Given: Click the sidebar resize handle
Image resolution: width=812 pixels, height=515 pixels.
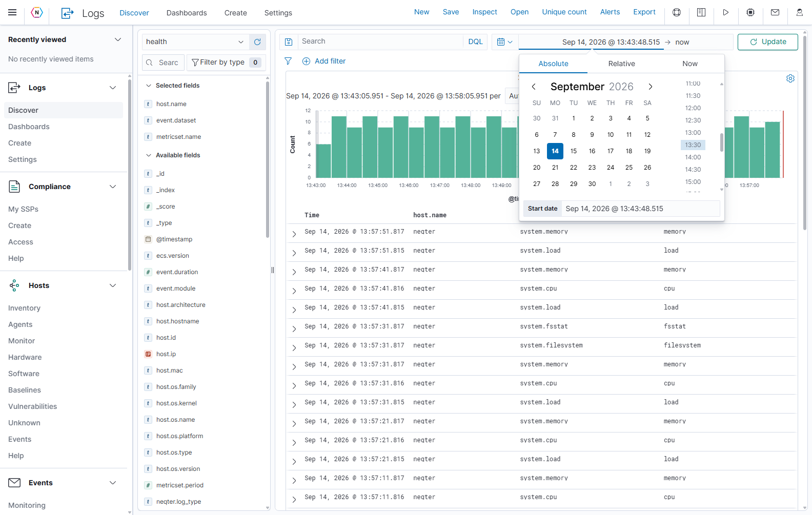Looking at the screenshot, I should click(x=273, y=270).
